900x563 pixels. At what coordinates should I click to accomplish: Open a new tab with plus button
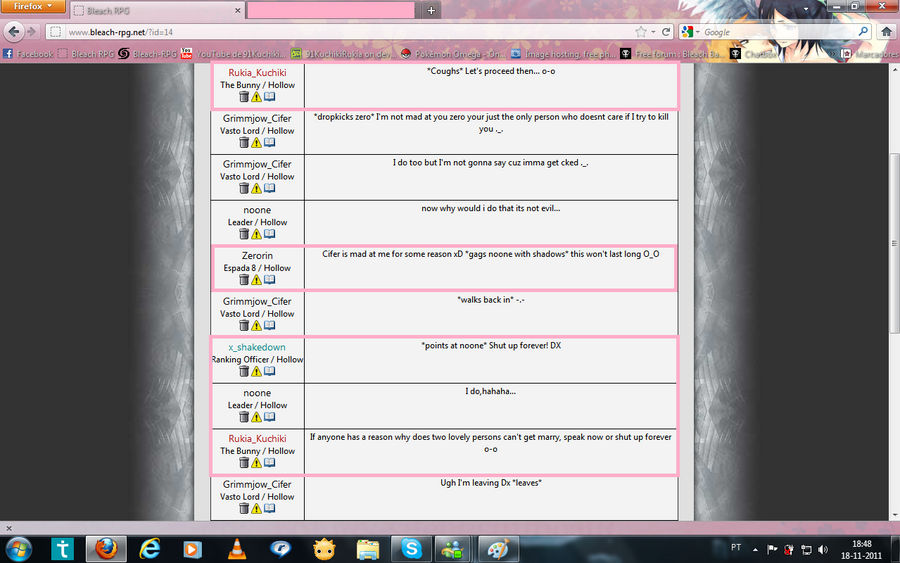point(431,10)
